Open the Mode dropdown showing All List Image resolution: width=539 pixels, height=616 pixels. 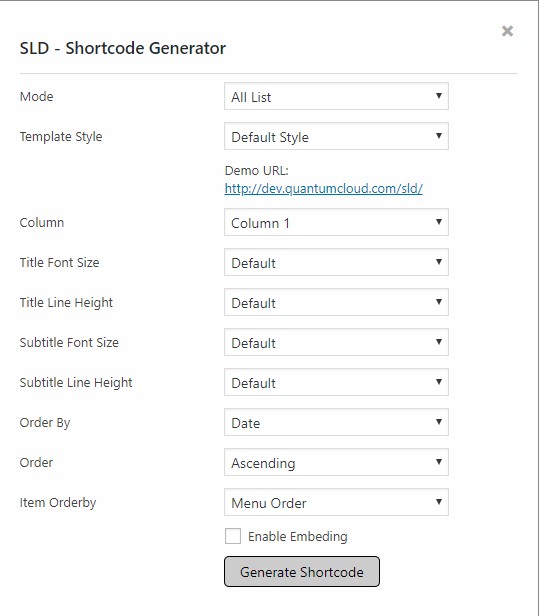click(336, 96)
